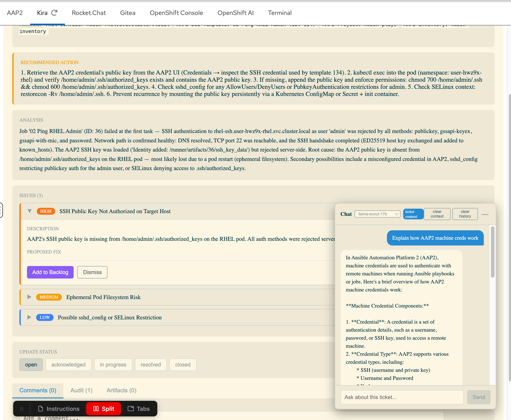This screenshot has width=511, height=420.
Task: Click the Tabs window icon
Action: pos(131,409)
